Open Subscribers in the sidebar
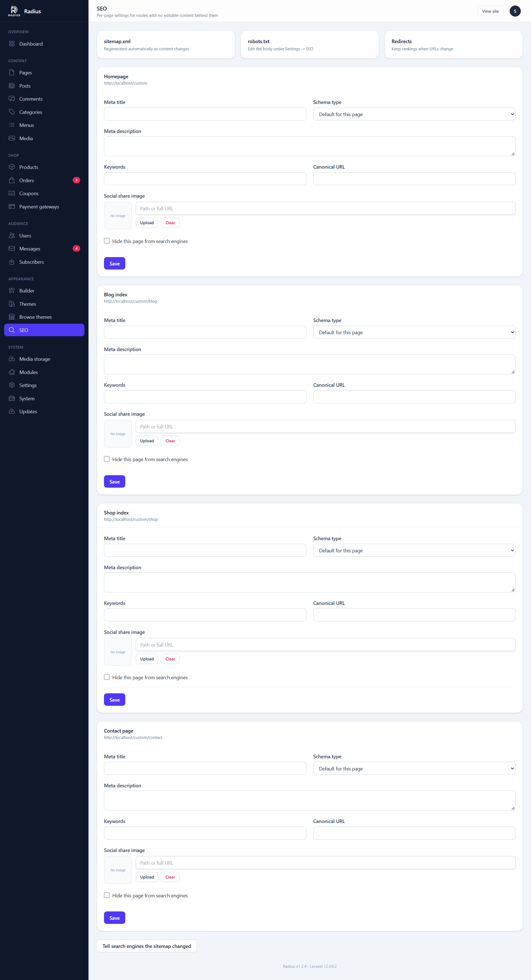This screenshot has height=980, width=531. tap(44, 262)
